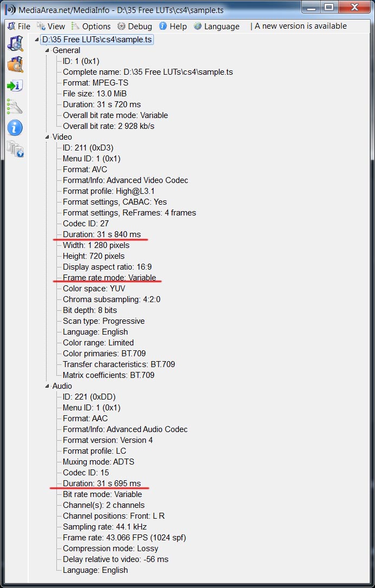Select 'Frame rate: 43.066 FPS (1024 spf)' row
Screen dimensions: 375x588
(x=124, y=538)
